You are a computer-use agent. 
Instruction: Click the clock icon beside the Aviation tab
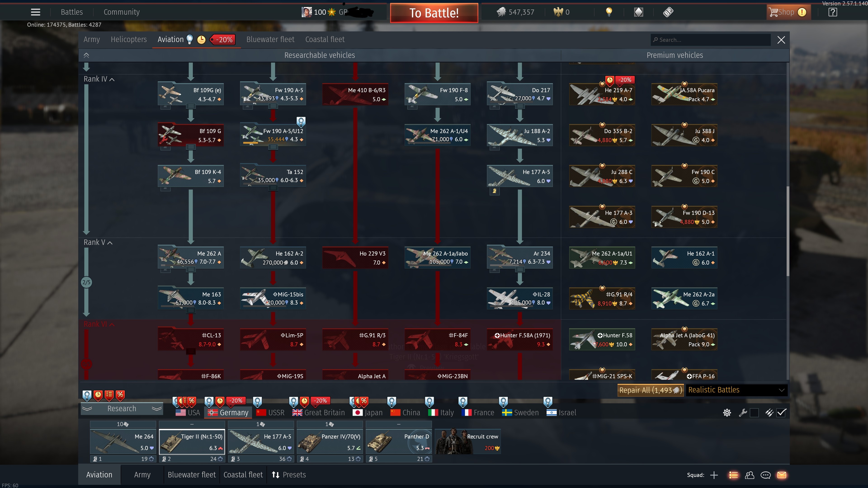pyautogui.click(x=201, y=40)
